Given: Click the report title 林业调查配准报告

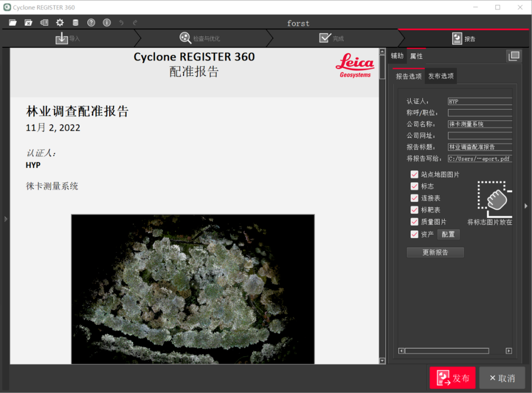Looking at the screenshot, I should click(77, 111).
